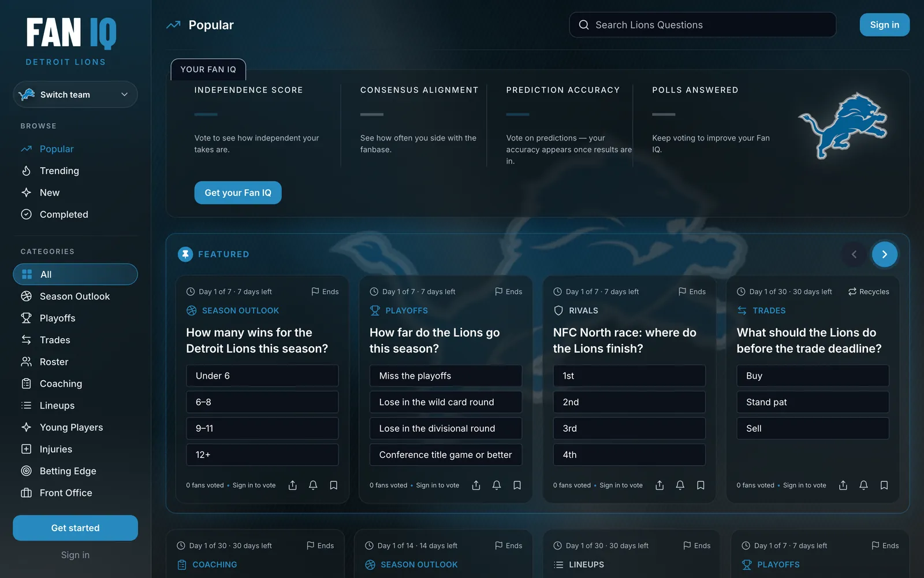Share the playoffs depth question
Screen dimensions: 924x578
(x=476, y=485)
